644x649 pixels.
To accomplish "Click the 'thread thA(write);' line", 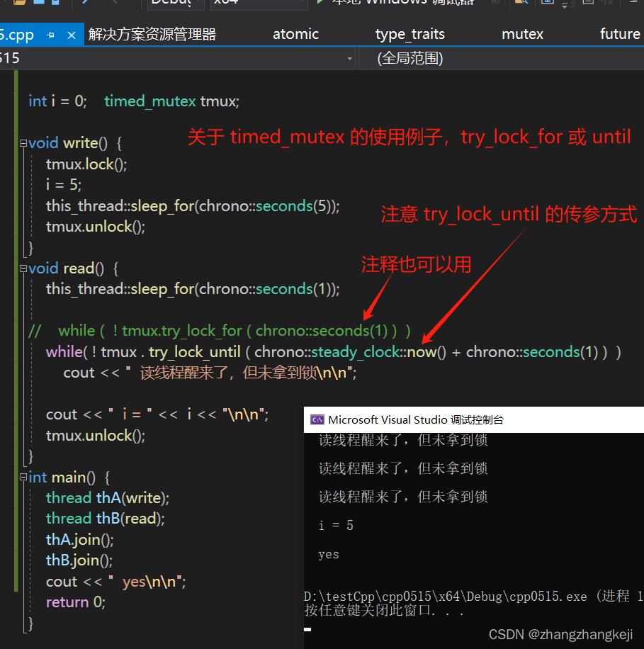I will (x=108, y=498).
